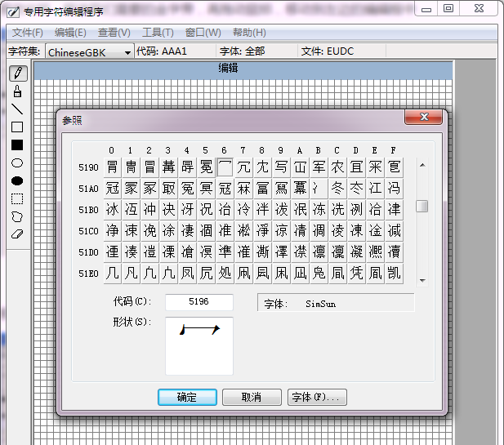
Task: Activate the Freeform Selection tool
Action: [x=17, y=217]
